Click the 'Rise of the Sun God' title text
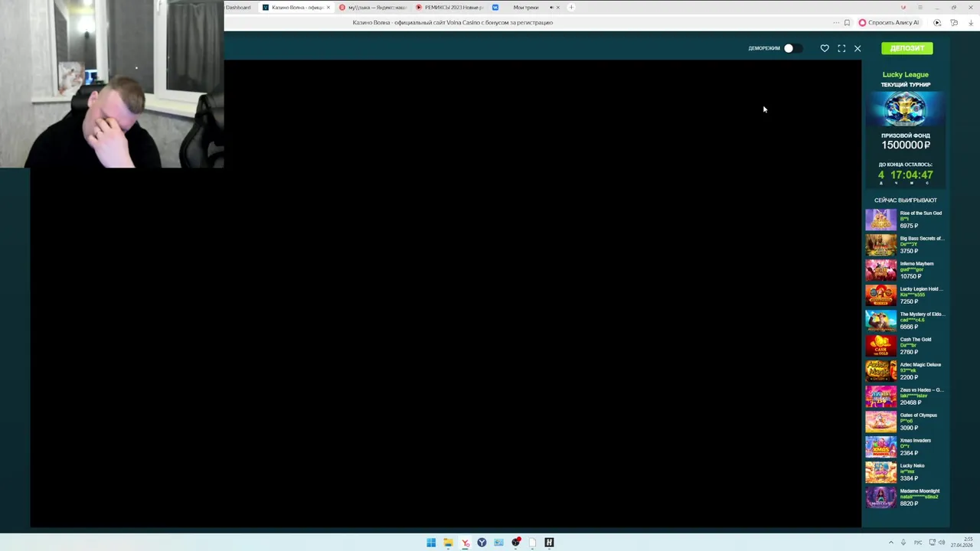Viewport: 980px width, 551px height. [x=921, y=214]
